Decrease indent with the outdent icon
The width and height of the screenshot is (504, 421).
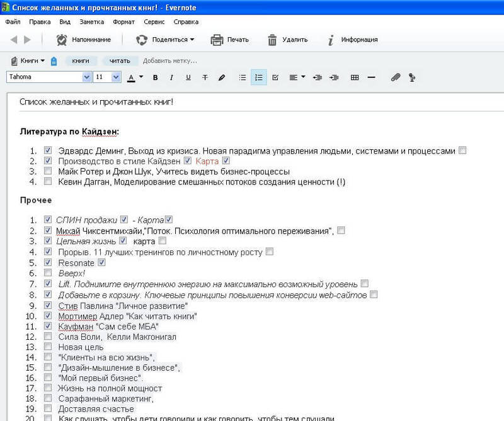(318, 77)
